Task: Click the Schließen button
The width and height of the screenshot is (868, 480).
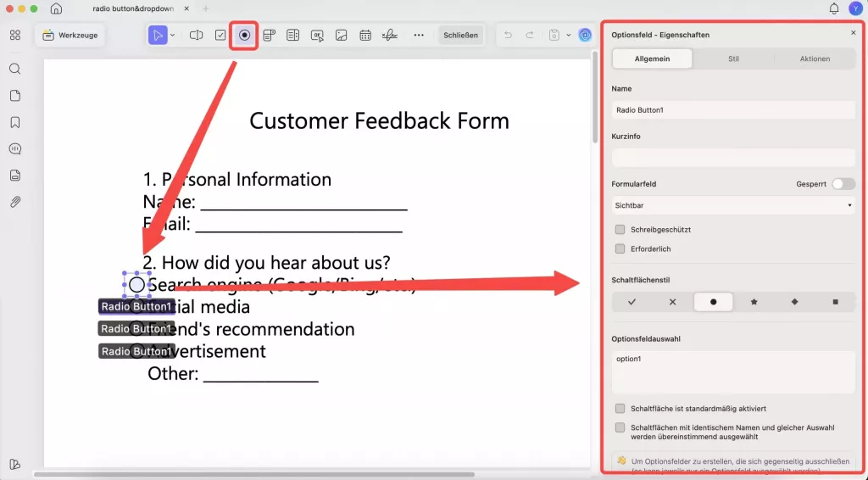Action: pos(460,35)
